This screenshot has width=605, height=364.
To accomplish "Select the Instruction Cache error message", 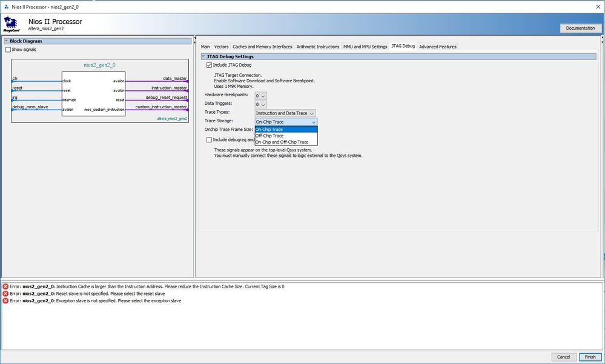I will point(147,287).
